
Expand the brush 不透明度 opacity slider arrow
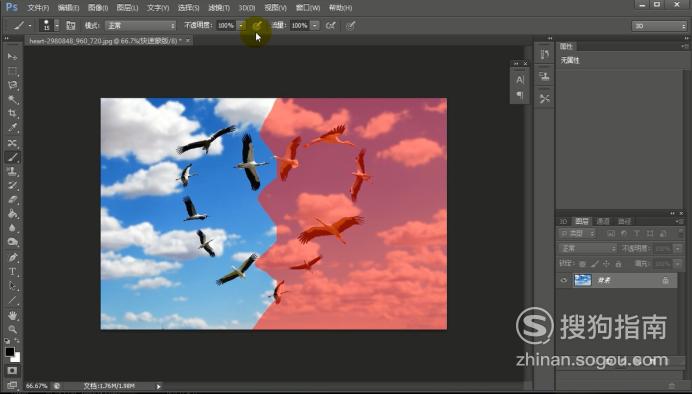pos(241,26)
